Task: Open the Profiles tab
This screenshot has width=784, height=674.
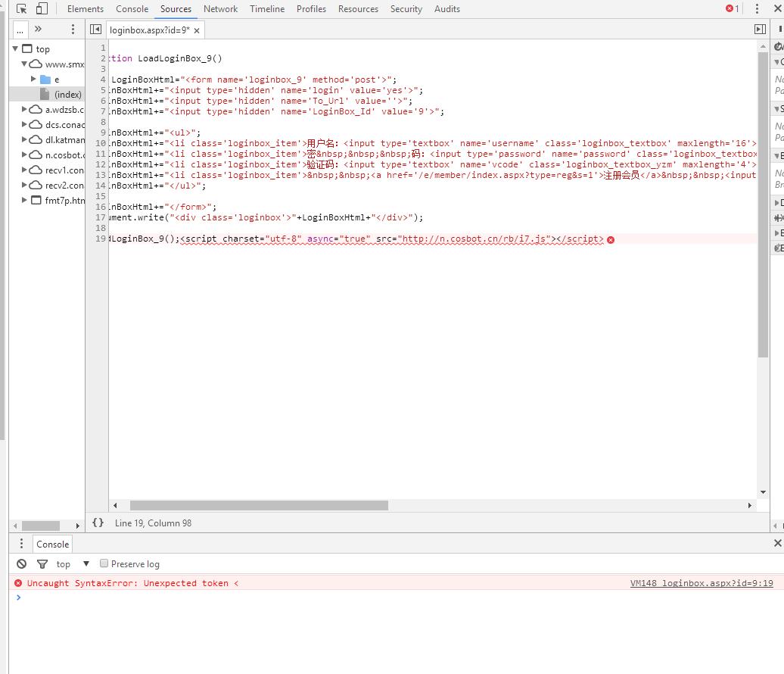Action: tap(311, 9)
